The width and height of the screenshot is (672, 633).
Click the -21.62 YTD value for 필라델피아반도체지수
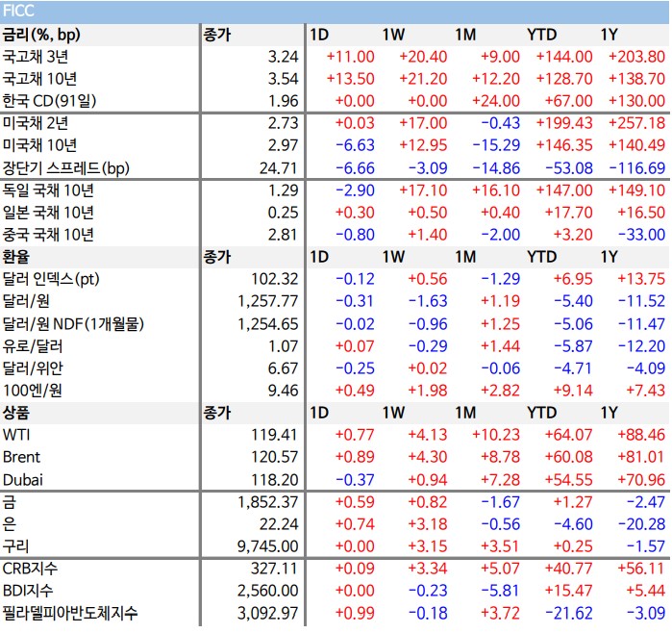point(569,613)
